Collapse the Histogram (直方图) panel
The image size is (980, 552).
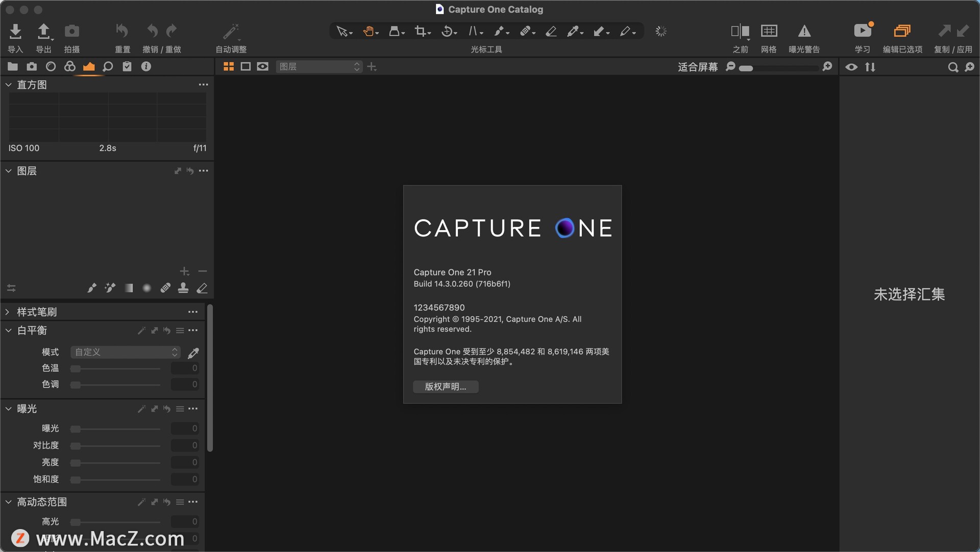[x=9, y=85]
